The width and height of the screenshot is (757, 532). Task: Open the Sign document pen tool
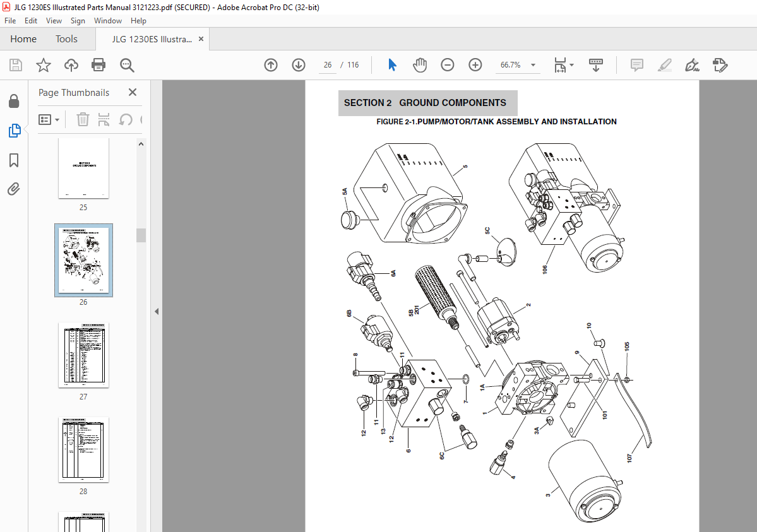[693, 65]
